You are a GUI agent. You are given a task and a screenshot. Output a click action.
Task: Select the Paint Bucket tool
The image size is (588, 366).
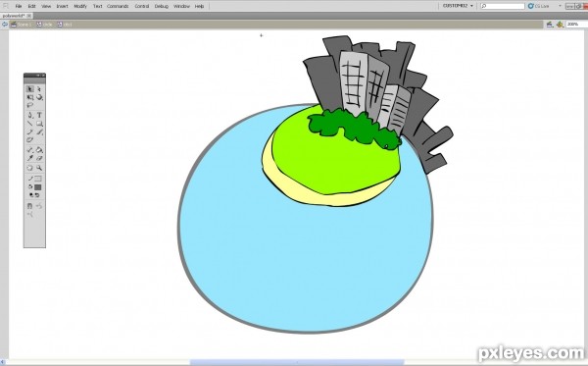pyautogui.click(x=39, y=150)
